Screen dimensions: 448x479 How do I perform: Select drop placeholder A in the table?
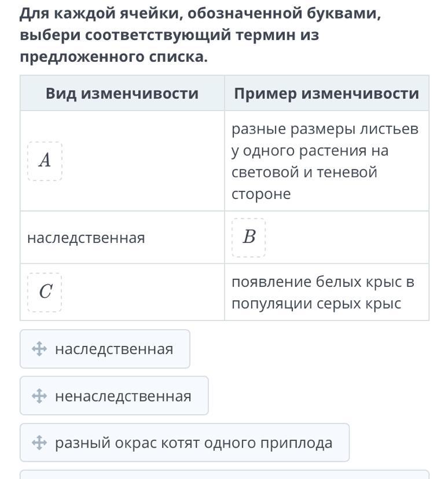(45, 161)
